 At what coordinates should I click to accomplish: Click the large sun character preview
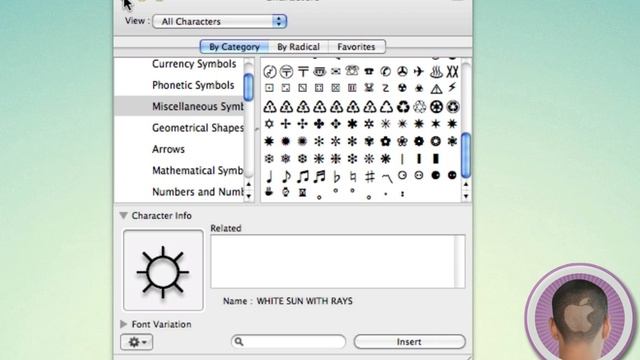pyautogui.click(x=163, y=270)
